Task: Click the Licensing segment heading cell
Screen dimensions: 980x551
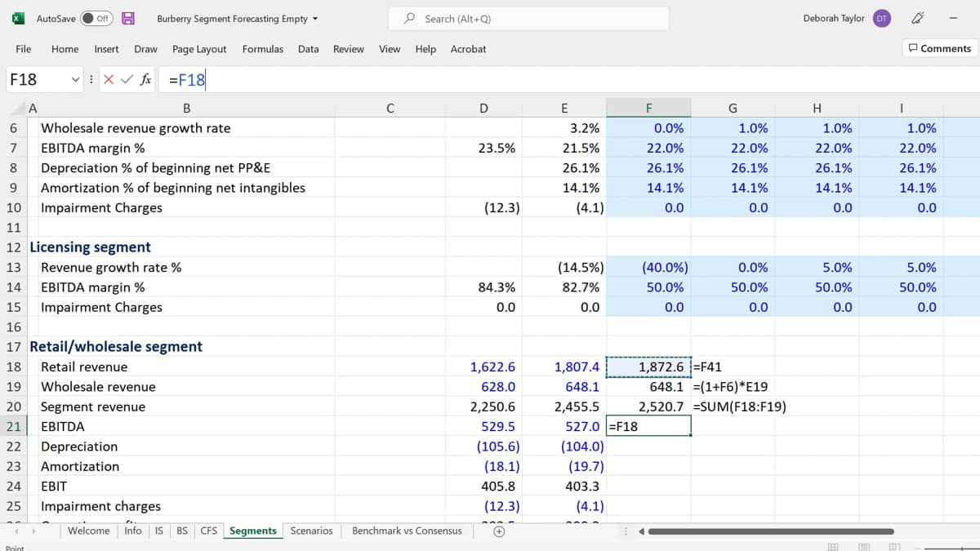Action: point(90,247)
